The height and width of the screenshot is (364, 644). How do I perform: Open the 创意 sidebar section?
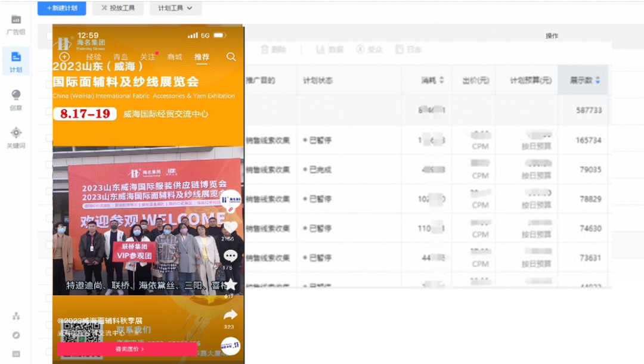16,100
